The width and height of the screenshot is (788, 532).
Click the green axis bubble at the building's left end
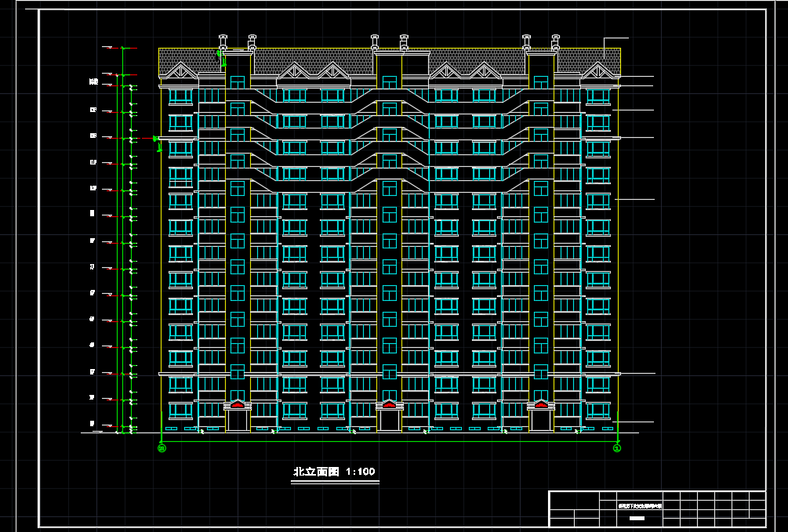click(162, 448)
